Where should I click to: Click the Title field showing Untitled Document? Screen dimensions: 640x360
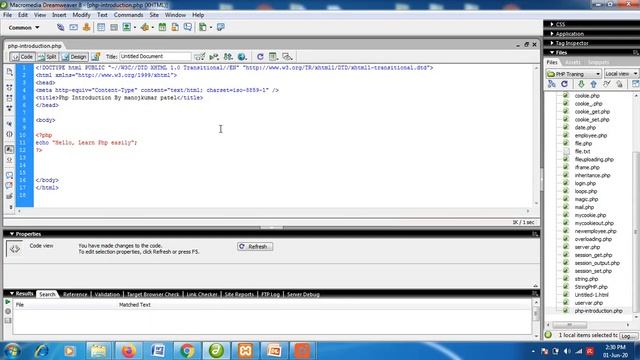[x=155, y=56]
